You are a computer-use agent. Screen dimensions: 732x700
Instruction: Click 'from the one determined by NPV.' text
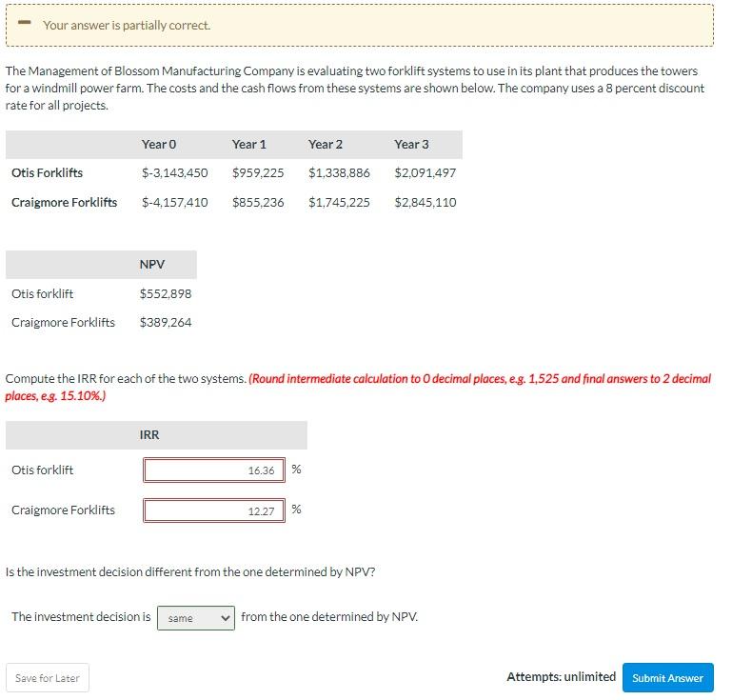click(329, 617)
